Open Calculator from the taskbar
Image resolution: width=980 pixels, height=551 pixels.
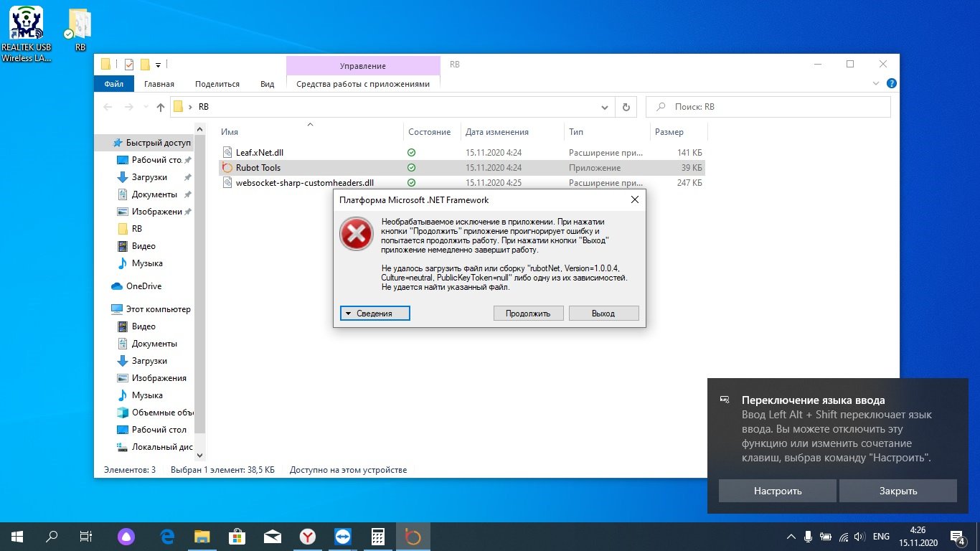(x=377, y=536)
